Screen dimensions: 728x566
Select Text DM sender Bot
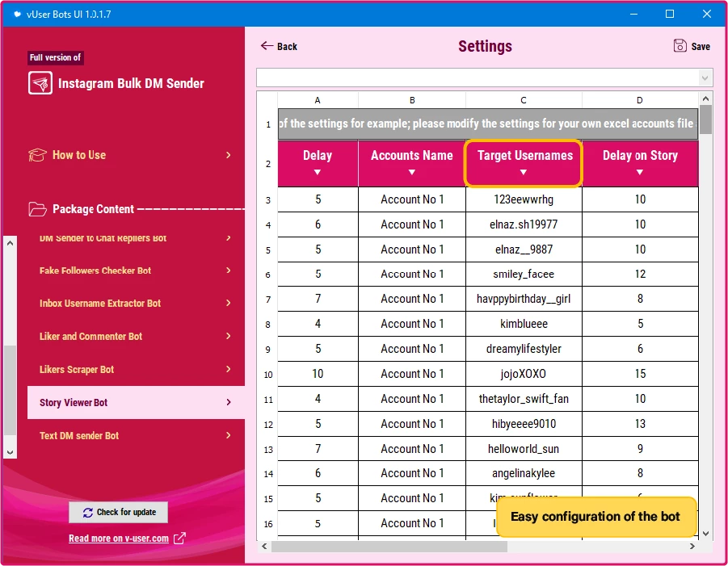136,435
